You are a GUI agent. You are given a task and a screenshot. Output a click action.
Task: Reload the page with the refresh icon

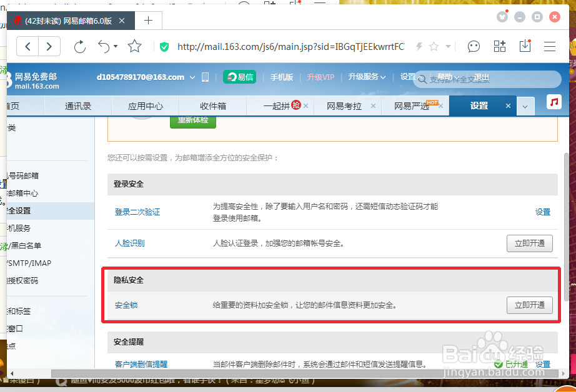pos(80,47)
